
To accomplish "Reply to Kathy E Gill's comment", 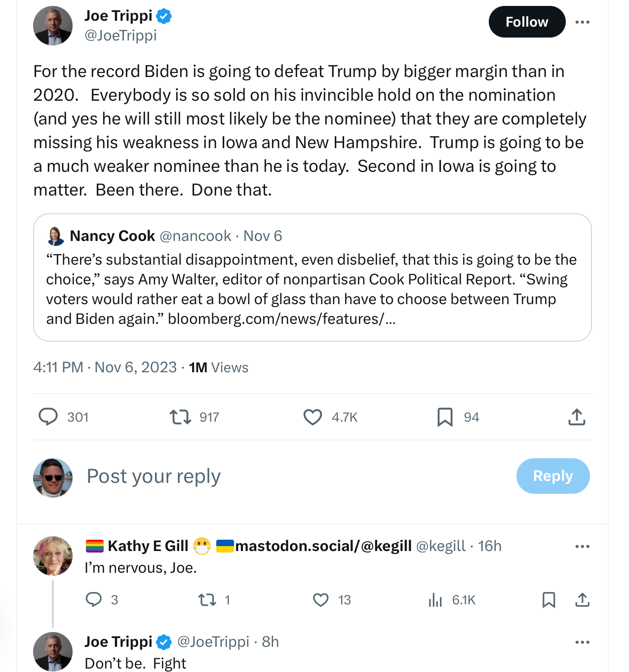I will 94,599.
